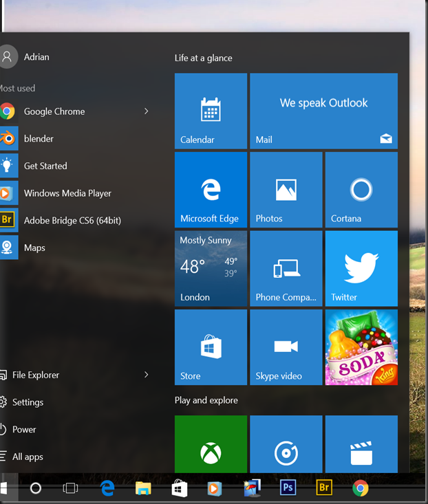Expand File Explorer jump list arrow
Viewport: 428px width, 504px height.
[x=147, y=375]
